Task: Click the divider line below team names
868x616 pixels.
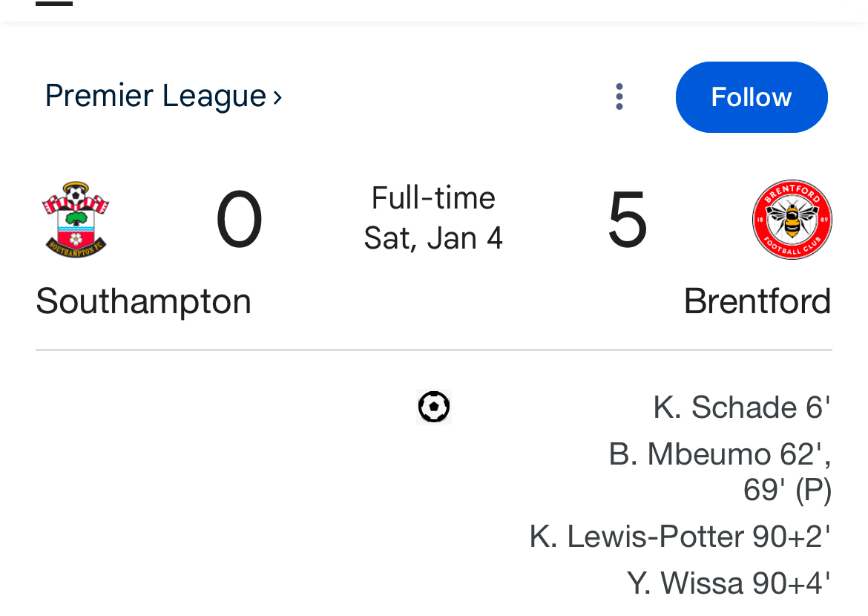Action: pyautogui.click(x=433, y=350)
